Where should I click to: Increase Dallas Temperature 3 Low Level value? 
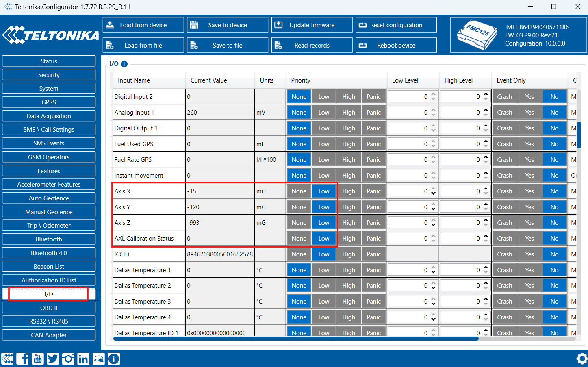[x=434, y=299]
